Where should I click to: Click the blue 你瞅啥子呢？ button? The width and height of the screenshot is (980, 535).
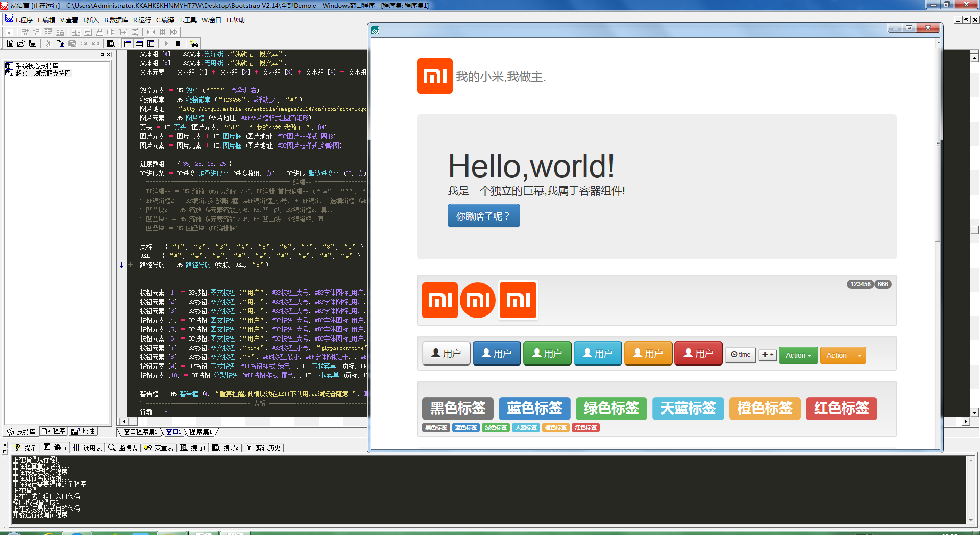483,216
